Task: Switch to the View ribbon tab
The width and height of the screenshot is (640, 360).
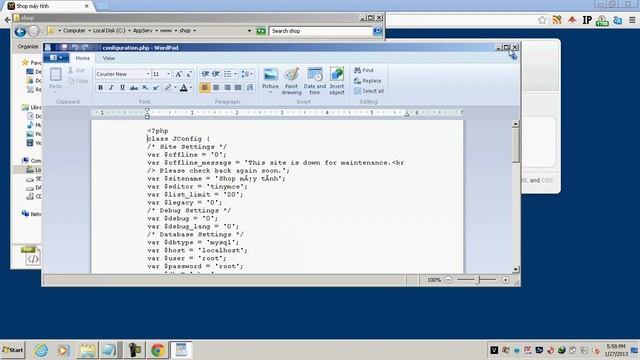Action: (x=109, y=58)
